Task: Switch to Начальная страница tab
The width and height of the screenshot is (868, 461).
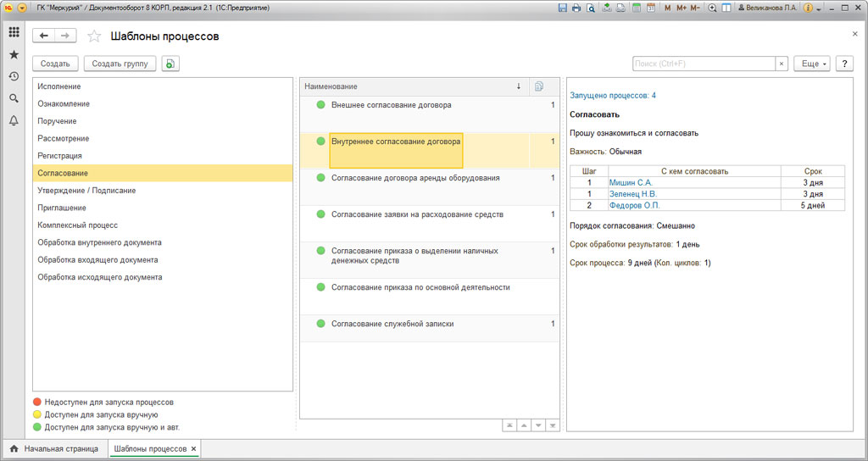Action: tap(54, 448)
